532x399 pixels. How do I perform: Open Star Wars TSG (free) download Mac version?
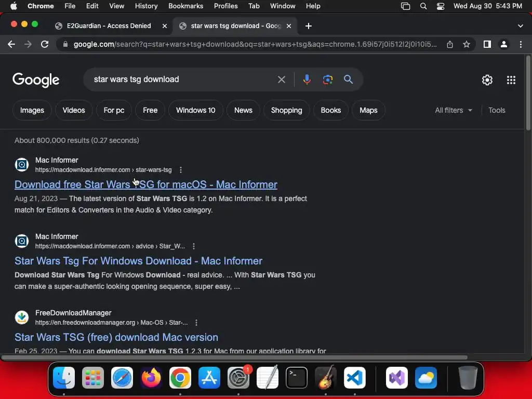(116, 337)
